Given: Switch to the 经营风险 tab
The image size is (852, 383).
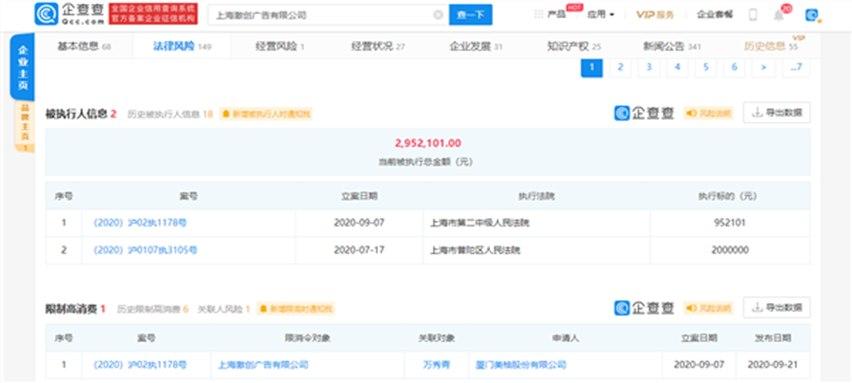Looking at the screenshot, I should (x=280, y=47).
